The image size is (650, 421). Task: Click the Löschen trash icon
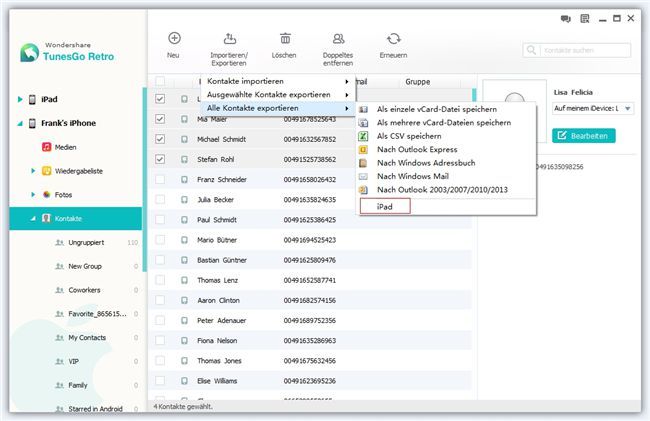285,39
